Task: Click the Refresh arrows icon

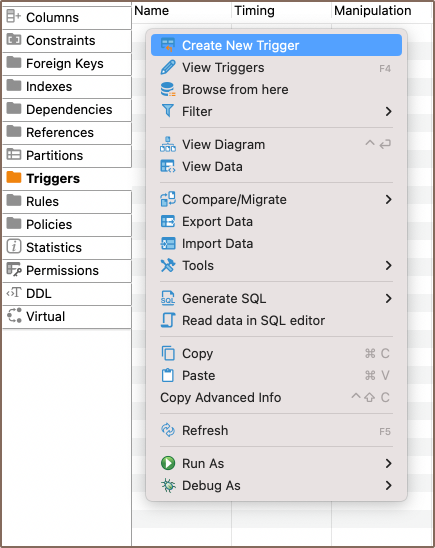Action: point(168,430)
